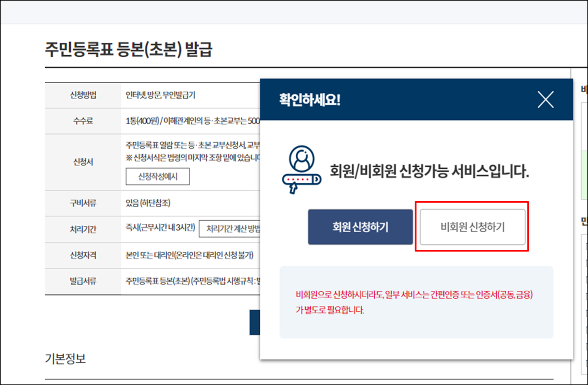The width and height of the screenshot is (588, 385).
Task: Click the partially hidden dark blue apply button
Action: click(255, 322)
